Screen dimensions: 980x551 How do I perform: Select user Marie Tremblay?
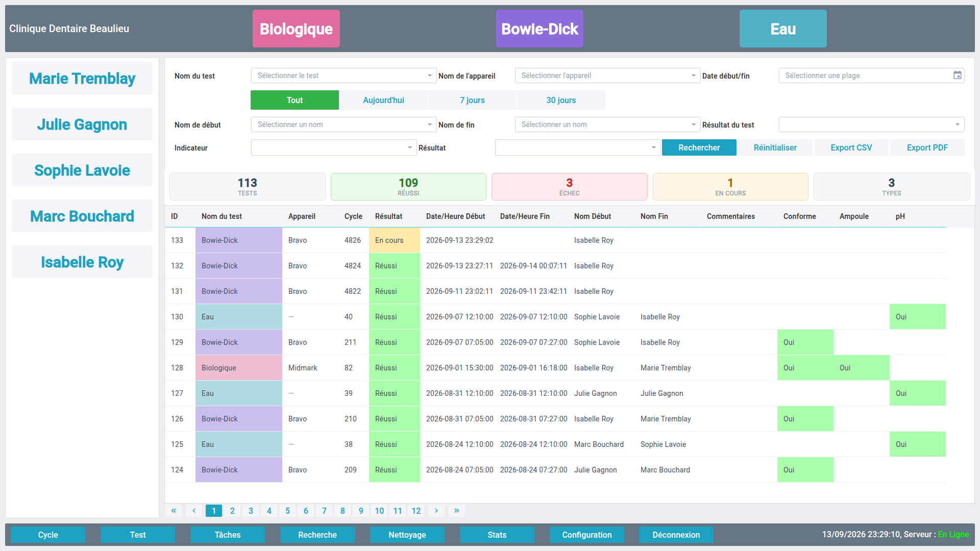click(82, 78)
